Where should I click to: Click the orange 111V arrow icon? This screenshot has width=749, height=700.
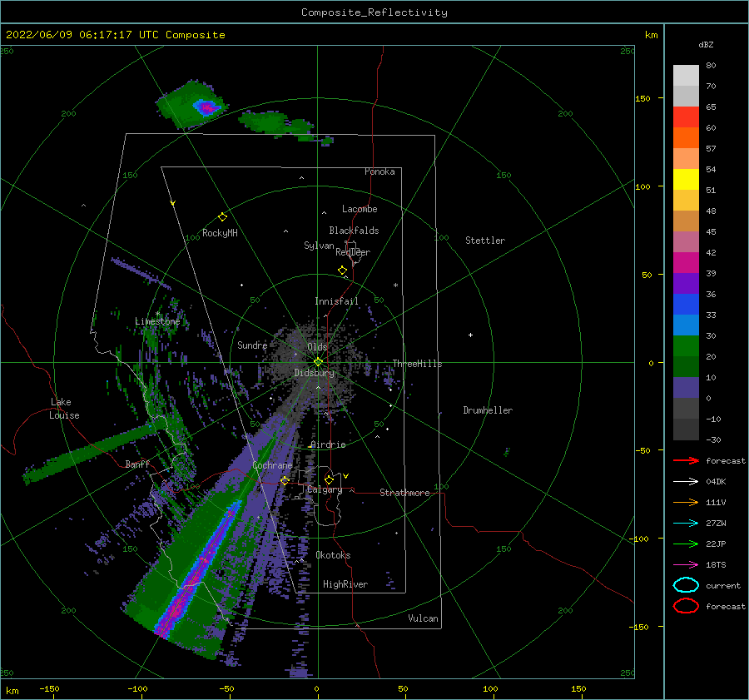pos(686,502)
